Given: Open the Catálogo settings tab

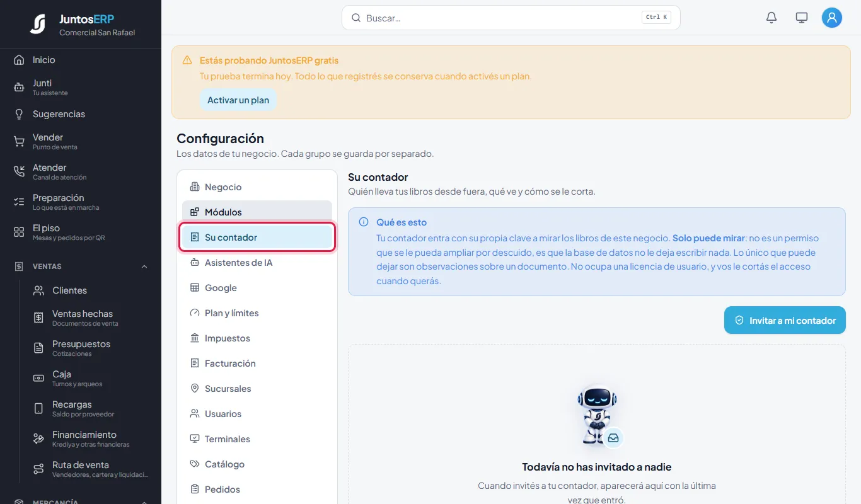Looking at the screenshot, I should click(257, 464).
